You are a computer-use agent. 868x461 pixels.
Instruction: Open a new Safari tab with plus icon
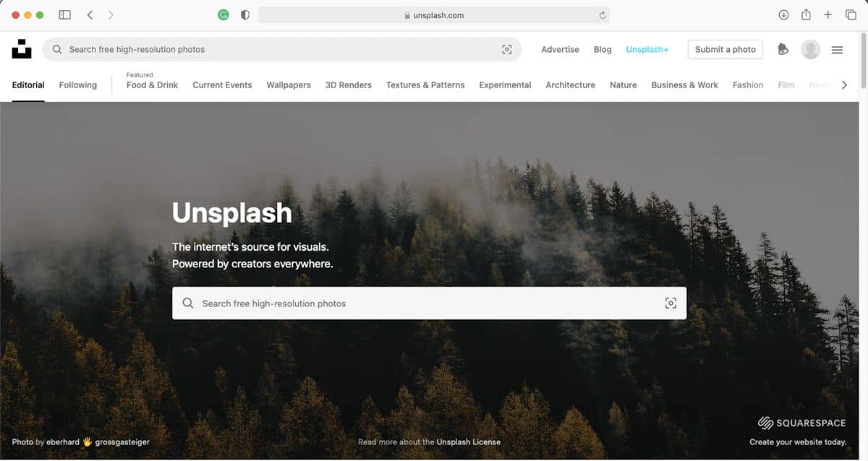(828, 14)
